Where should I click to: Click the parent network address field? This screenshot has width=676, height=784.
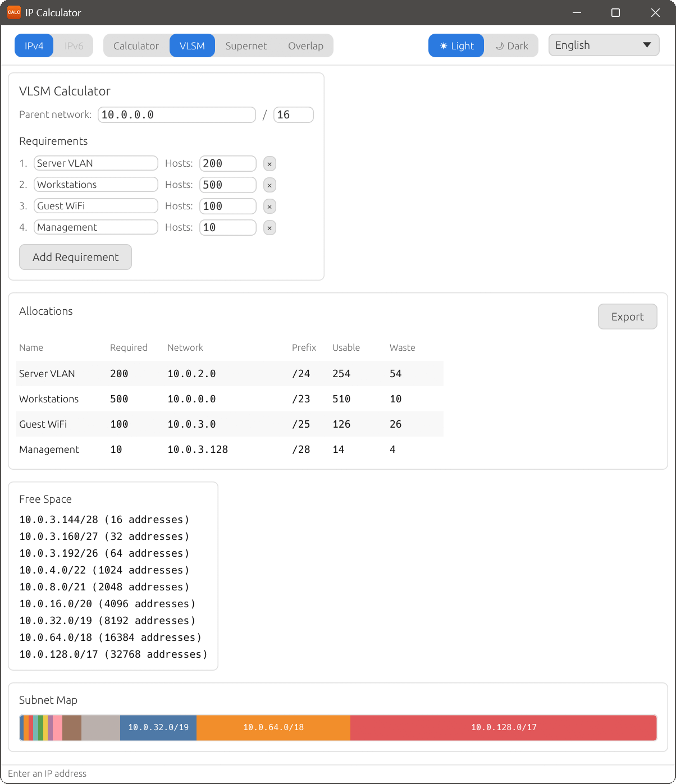tap(176, 114)
